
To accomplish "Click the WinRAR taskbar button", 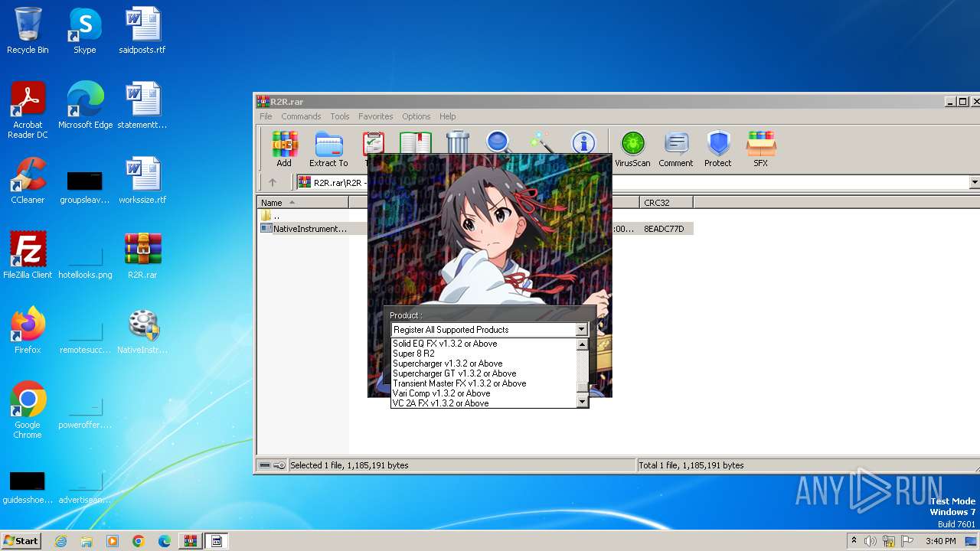I will pyautogui.click(x=190, y=541).
